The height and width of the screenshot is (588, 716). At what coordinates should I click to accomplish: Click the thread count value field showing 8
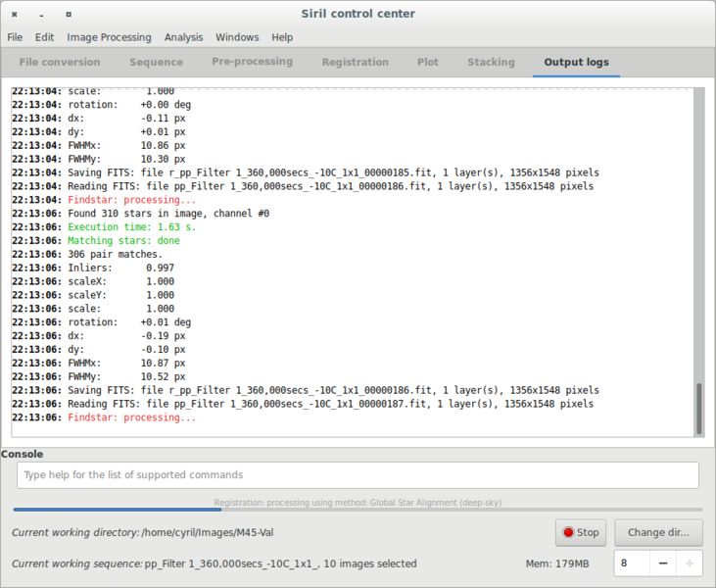pyautogui.click(x=632, y=563)
